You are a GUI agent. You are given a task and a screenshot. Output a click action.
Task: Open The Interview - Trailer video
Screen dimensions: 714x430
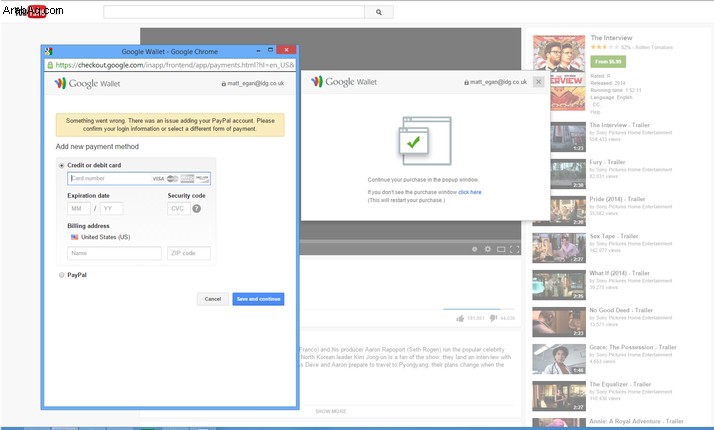point(619,125)
